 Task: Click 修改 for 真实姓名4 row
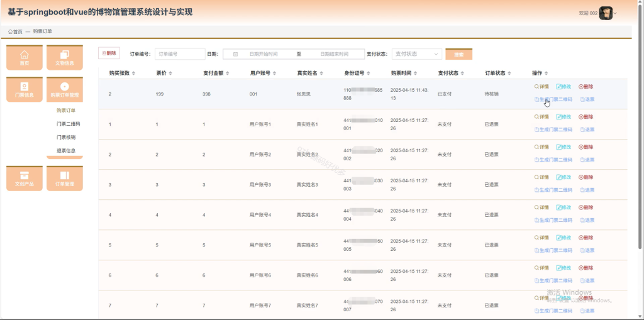(563, 207)
